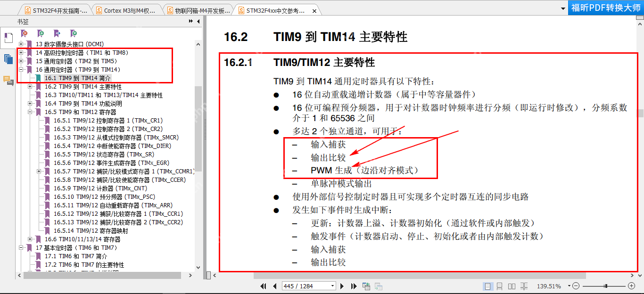Select single page view mode

(x=488, y=286)
